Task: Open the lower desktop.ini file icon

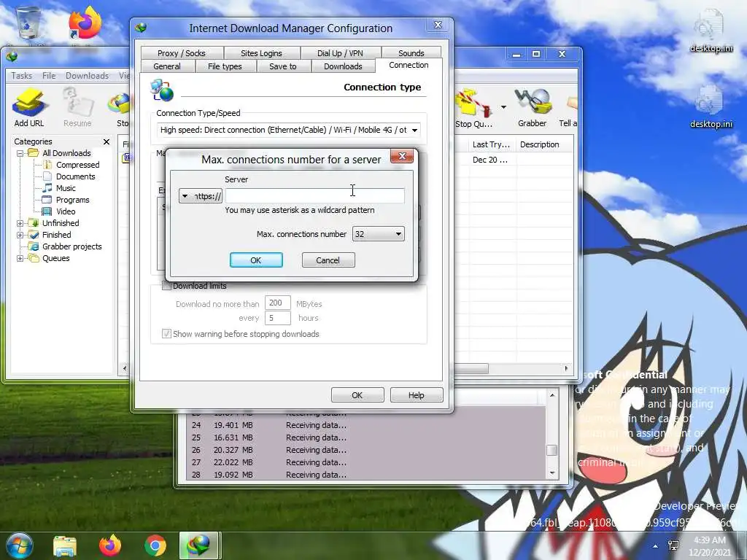Action: pos(711,106)
